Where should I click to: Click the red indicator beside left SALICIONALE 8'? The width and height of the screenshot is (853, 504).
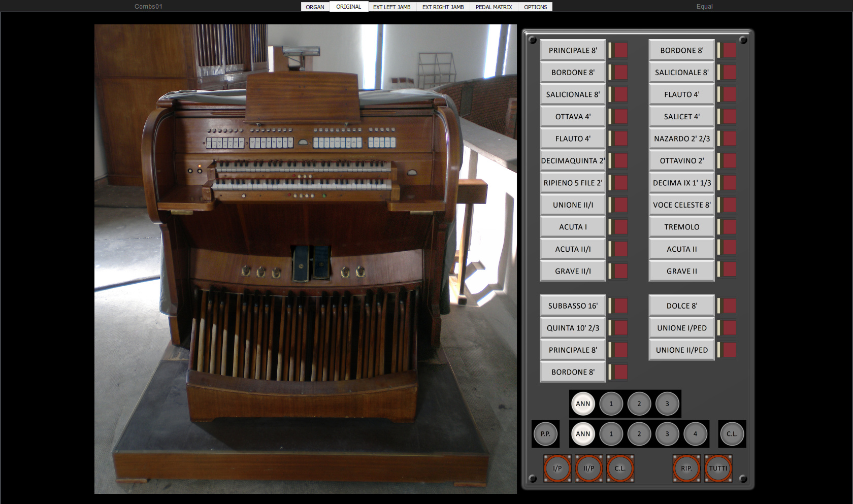coord(621,94)
